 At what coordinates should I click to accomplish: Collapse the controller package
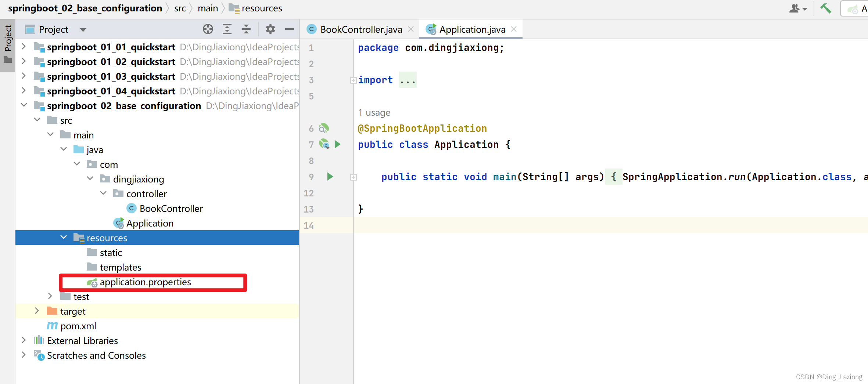click(x=103, y=193)
